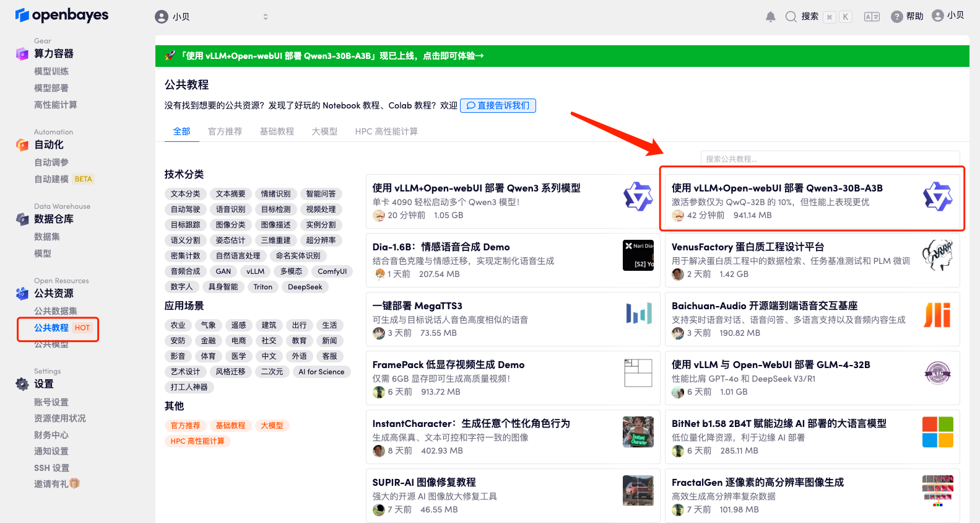Open 高性能计算 in sidebar
This screenshot has width=980, height=523.
tap(56, 105)
